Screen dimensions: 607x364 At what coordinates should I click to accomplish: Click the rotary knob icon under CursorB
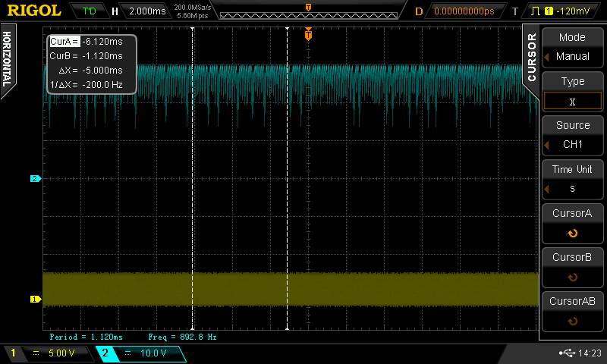click(572, 278)
